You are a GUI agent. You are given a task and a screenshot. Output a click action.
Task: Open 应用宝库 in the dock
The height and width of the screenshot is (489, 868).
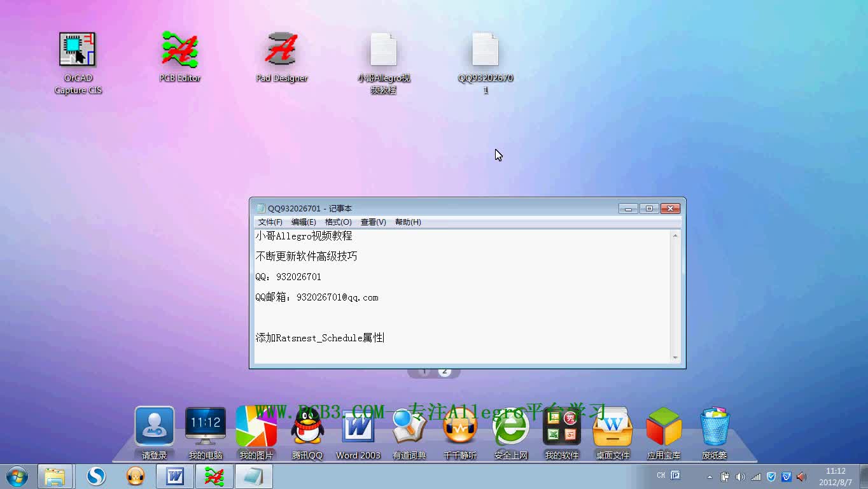tap(664, 433)
